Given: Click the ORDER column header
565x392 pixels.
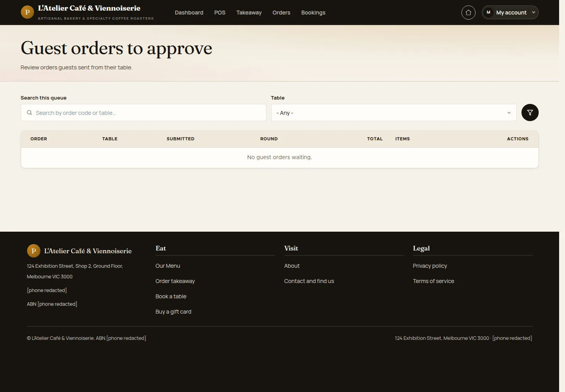Looking at the screenshot, I should tap(38, 139).
